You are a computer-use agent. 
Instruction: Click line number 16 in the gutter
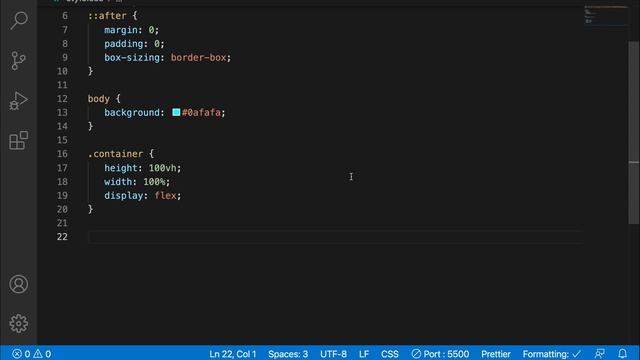[x=62, y=154]
